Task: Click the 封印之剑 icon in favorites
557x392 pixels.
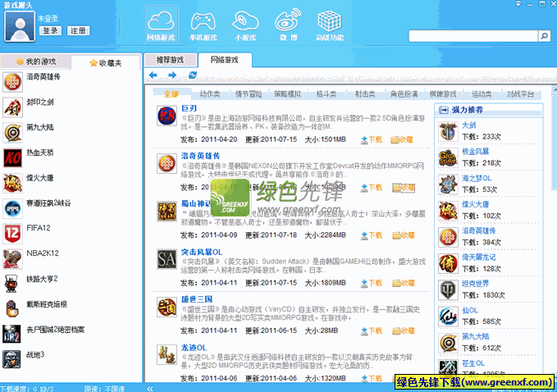Action: click(x=13, y=107)
